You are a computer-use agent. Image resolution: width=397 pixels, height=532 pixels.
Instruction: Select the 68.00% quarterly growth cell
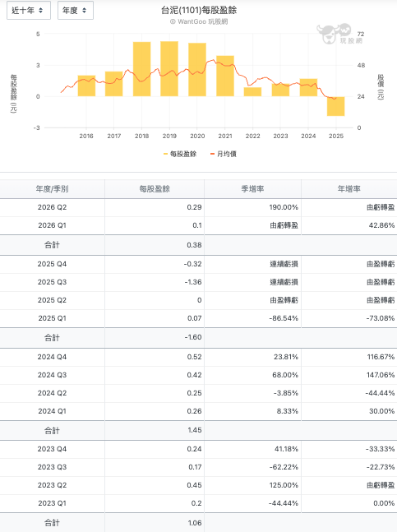[285, 375]
